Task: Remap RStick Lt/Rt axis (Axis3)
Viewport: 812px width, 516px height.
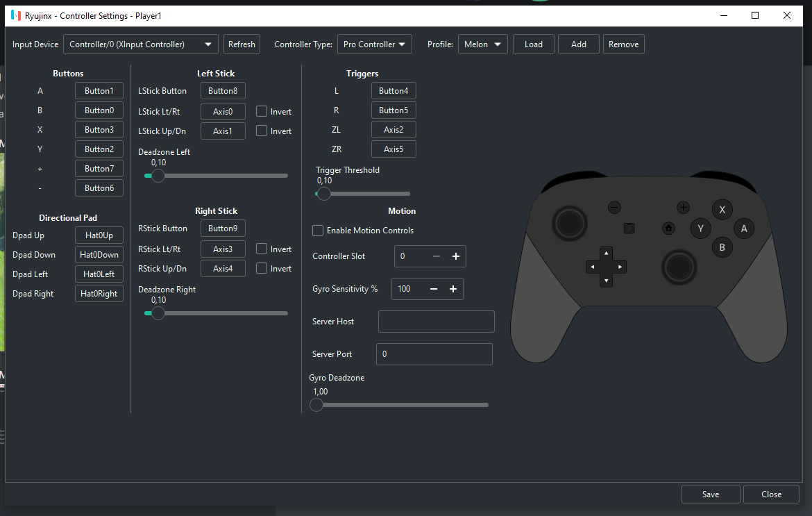Action: (223, 249)
